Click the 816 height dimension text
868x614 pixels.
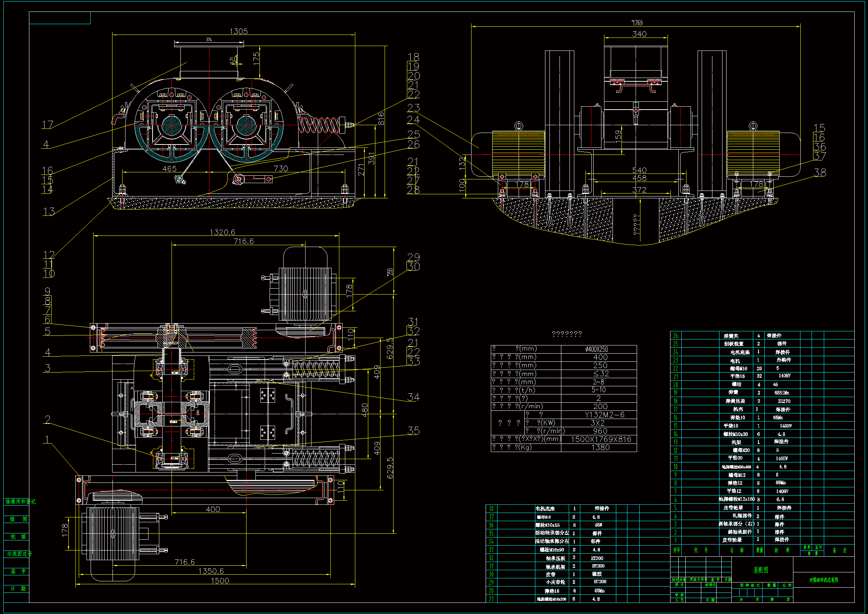click(x=381, y=118)
